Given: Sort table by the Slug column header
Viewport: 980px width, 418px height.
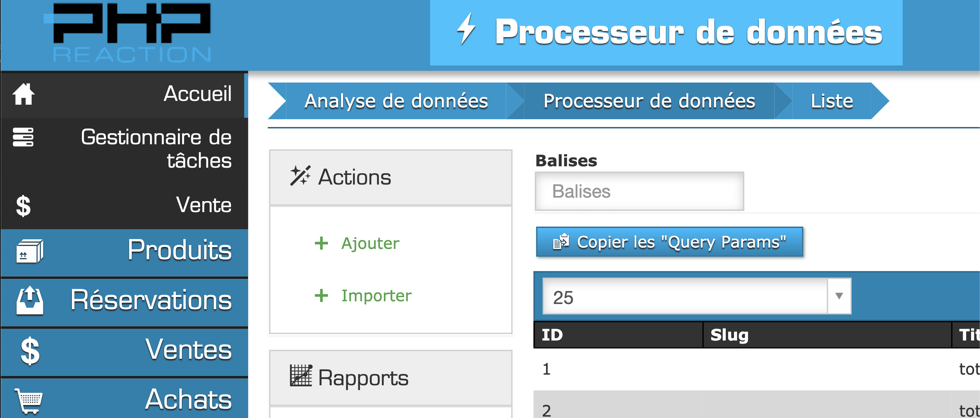Looking at the screenshot, I should (x=729, y=335).
